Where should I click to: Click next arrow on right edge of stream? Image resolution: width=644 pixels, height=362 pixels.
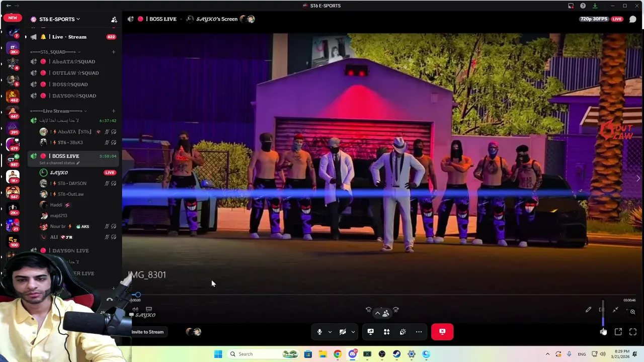point(638,178)
